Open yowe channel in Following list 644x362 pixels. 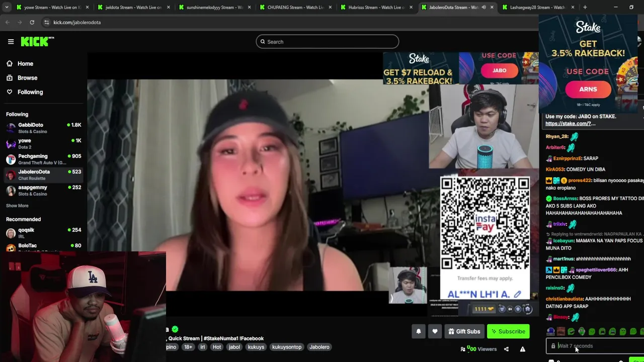tap(43, 143)
